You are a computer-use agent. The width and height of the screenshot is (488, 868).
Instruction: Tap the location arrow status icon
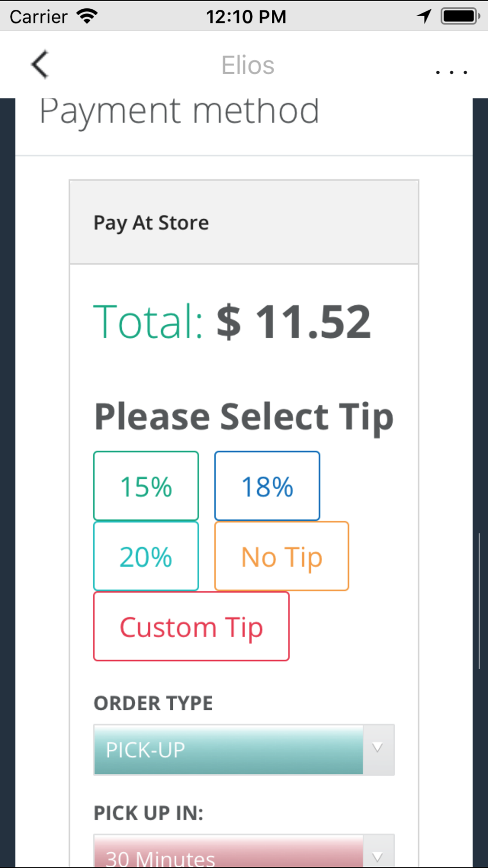[424, 16]
